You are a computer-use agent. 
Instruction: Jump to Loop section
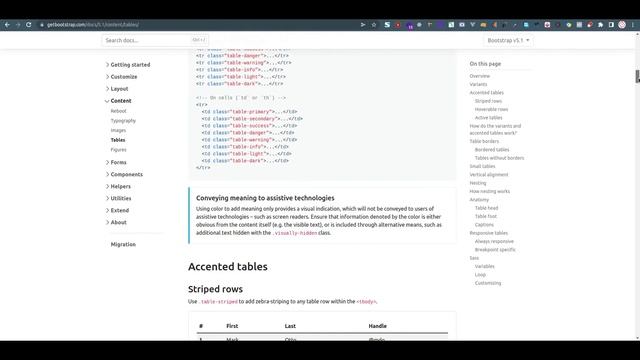tap(480, 275)
